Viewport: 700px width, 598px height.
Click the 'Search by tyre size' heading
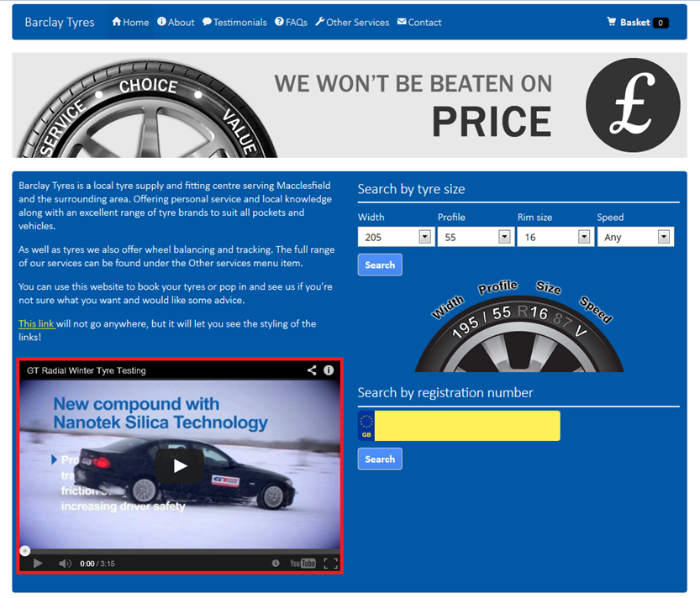coord(411,189)
